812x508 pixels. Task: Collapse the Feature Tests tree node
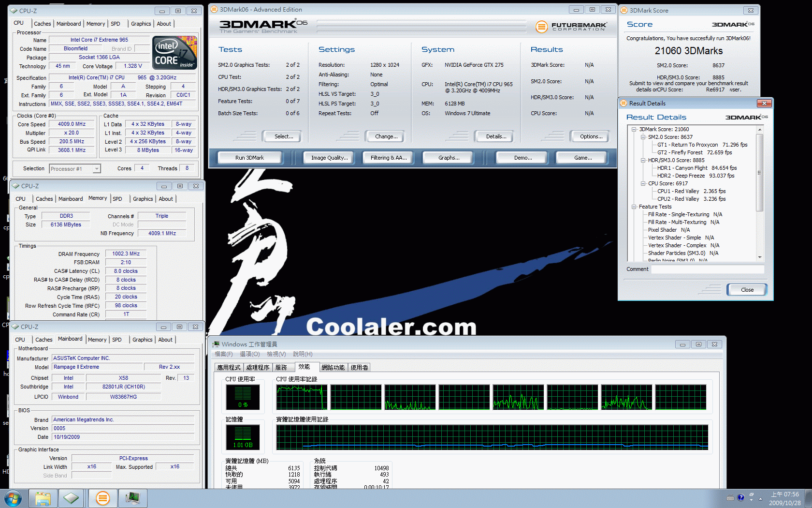coord(634,207)
